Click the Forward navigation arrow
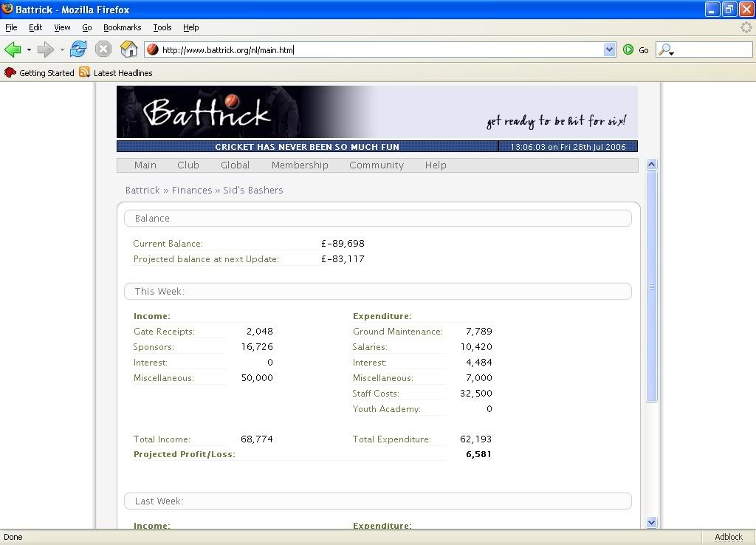 [45, 49]
